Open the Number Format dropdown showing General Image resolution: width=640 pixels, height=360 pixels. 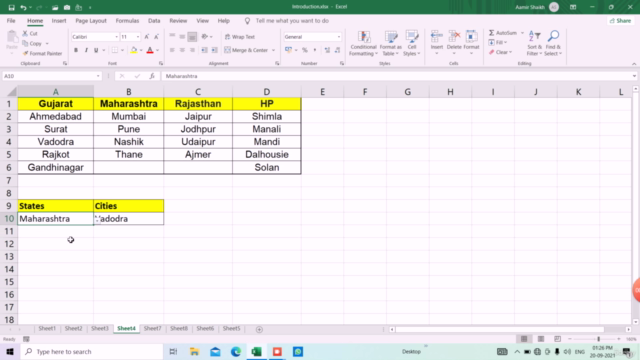pos(339,37)
